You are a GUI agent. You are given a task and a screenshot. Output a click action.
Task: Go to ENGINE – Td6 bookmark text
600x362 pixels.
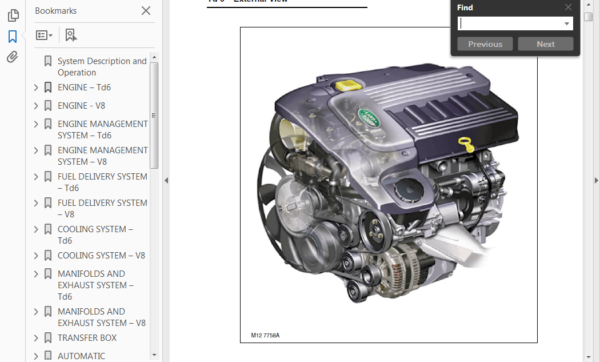[84, 88]
